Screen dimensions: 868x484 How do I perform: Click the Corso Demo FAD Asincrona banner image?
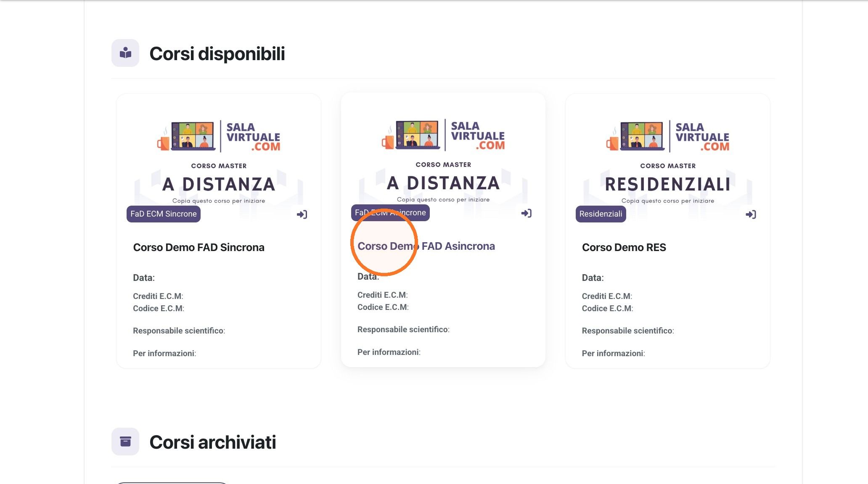[x=443, y=160]
